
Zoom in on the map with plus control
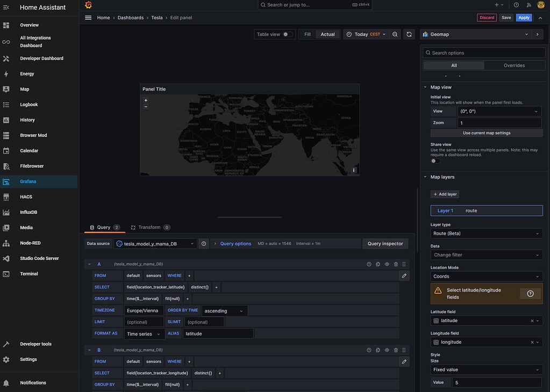145,99
